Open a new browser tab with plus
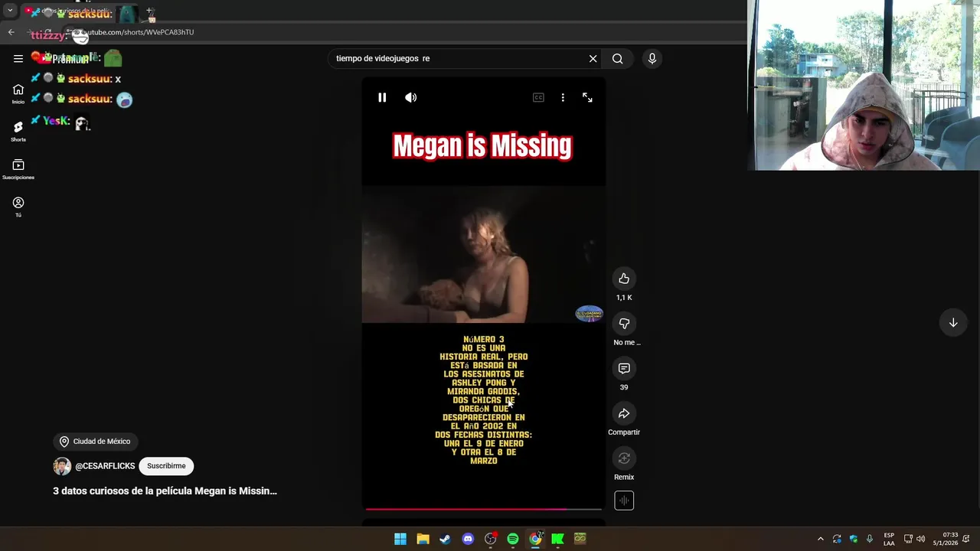The image size is (980, 551). pyautogui.click(x=150, y=11)
